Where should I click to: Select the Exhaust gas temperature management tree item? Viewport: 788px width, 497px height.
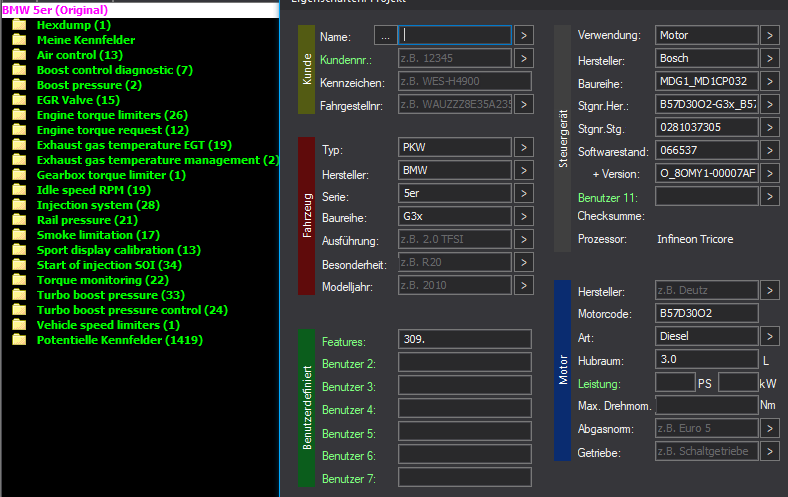158,160
